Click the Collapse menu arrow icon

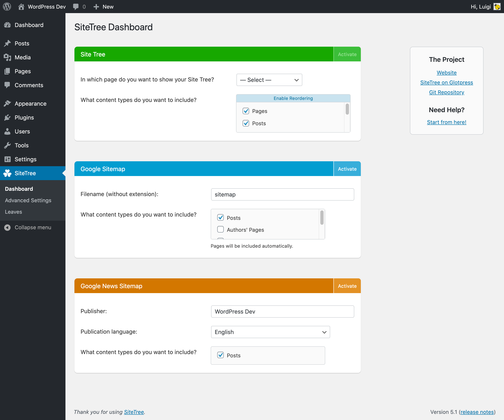[7, 227]
